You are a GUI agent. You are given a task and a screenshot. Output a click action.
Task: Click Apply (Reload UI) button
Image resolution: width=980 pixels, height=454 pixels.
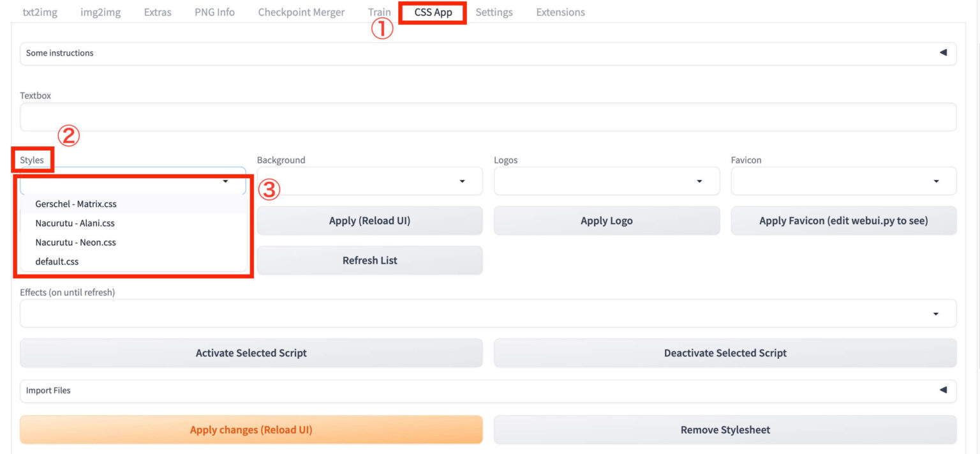tap(369, 220)
